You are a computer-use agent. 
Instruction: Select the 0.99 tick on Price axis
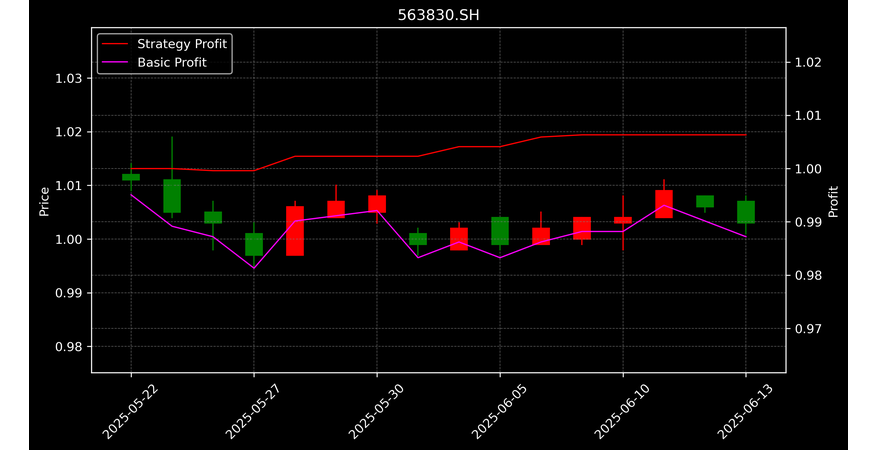point(69,293)
